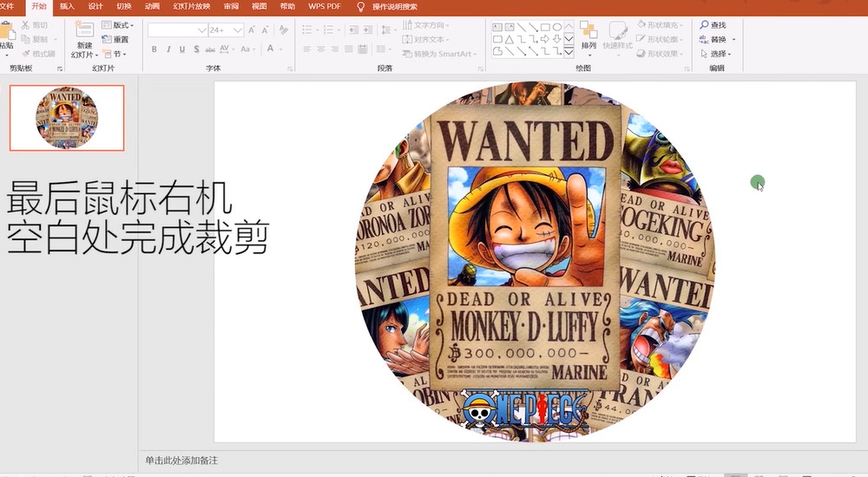Click the Replace button

click(718, 39)
